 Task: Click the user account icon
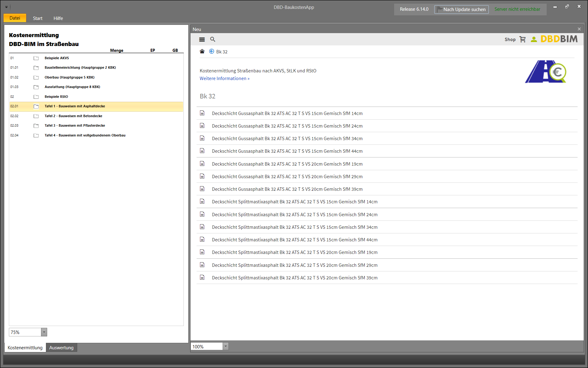pyautogui.click(x=534, y=39)
